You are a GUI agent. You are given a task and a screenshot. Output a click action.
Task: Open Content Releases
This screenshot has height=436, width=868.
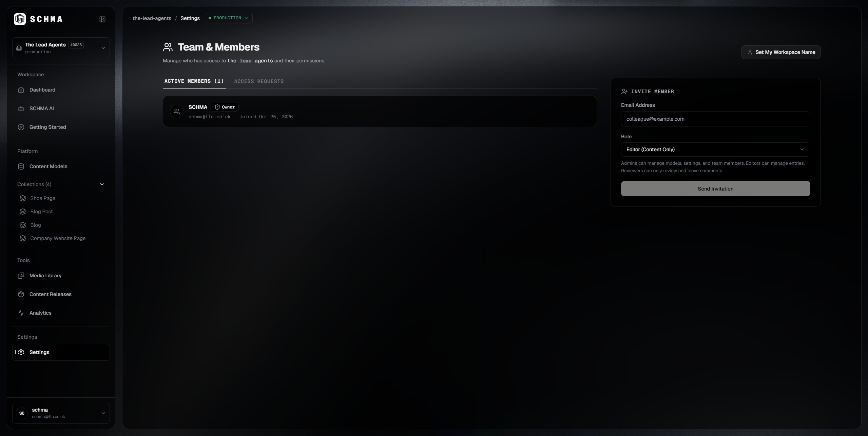coord(61,294)
